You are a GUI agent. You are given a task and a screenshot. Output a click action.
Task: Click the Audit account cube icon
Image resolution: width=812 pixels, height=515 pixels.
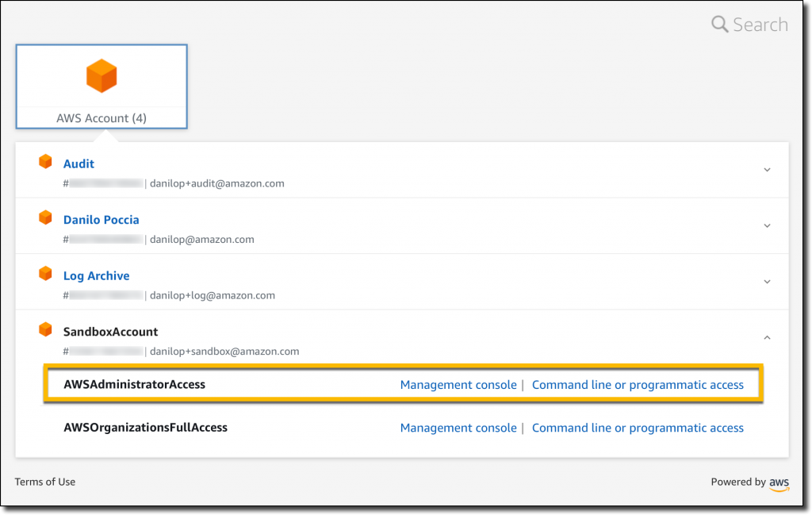[x=45, y=162]
